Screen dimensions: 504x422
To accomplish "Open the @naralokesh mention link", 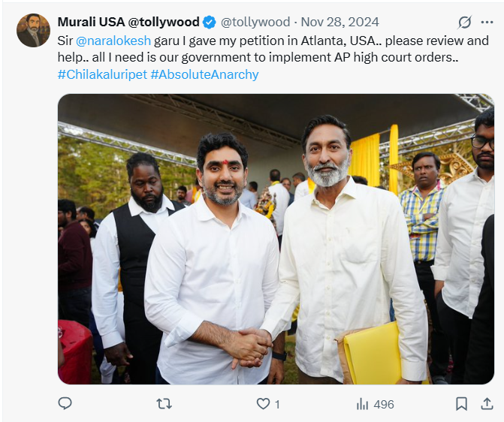I will (x=113, y=41).
